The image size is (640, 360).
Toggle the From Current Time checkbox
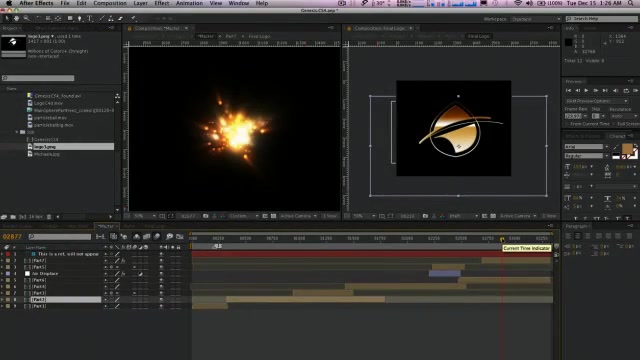click(x=568, y=124)
